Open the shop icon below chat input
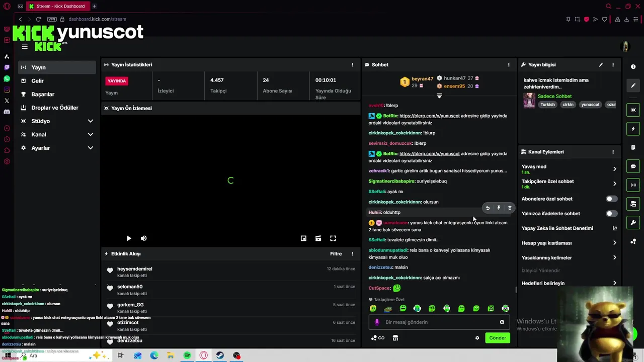Screen dimensions: 644x362 [x=395, y=338]
